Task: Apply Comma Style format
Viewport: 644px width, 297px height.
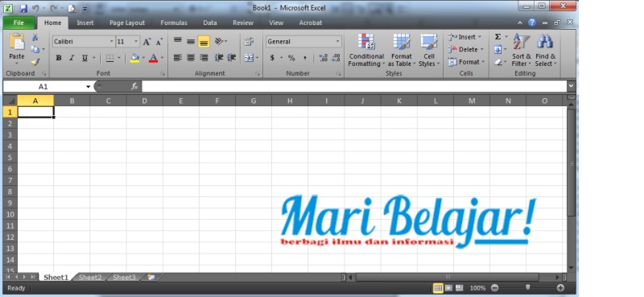Action: click(x=305, y=58)
